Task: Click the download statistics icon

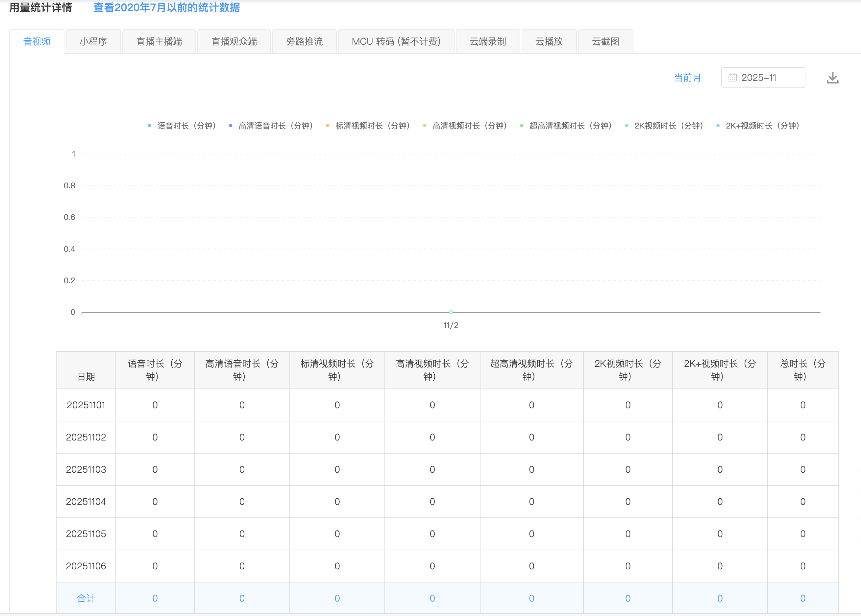Action: coord(832,78)
